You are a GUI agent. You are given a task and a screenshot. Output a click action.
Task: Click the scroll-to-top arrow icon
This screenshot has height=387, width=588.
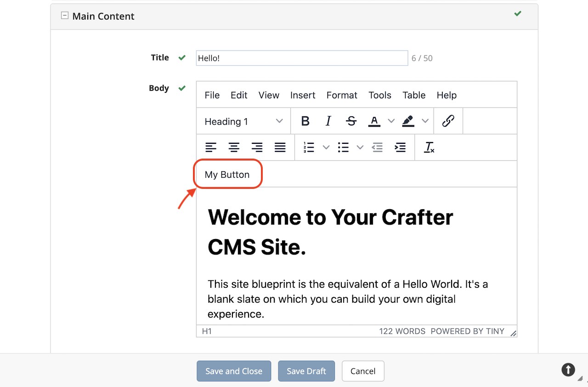568,370
